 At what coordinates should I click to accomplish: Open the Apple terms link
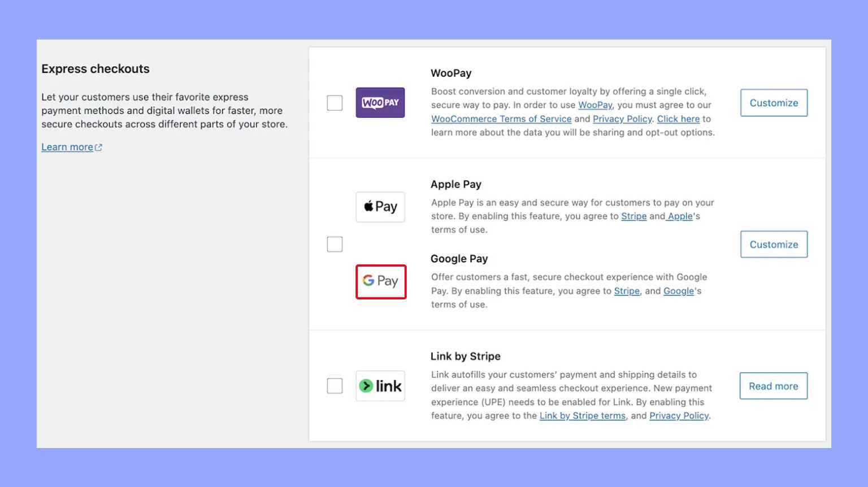[679, 216]
